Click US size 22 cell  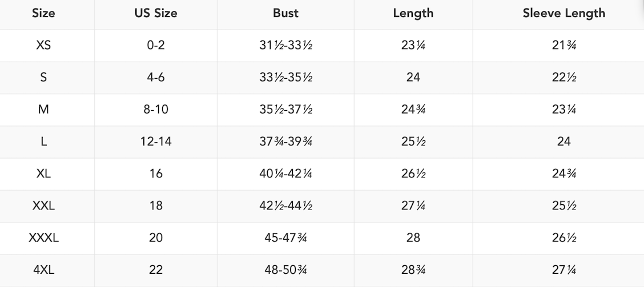[155, 269]
